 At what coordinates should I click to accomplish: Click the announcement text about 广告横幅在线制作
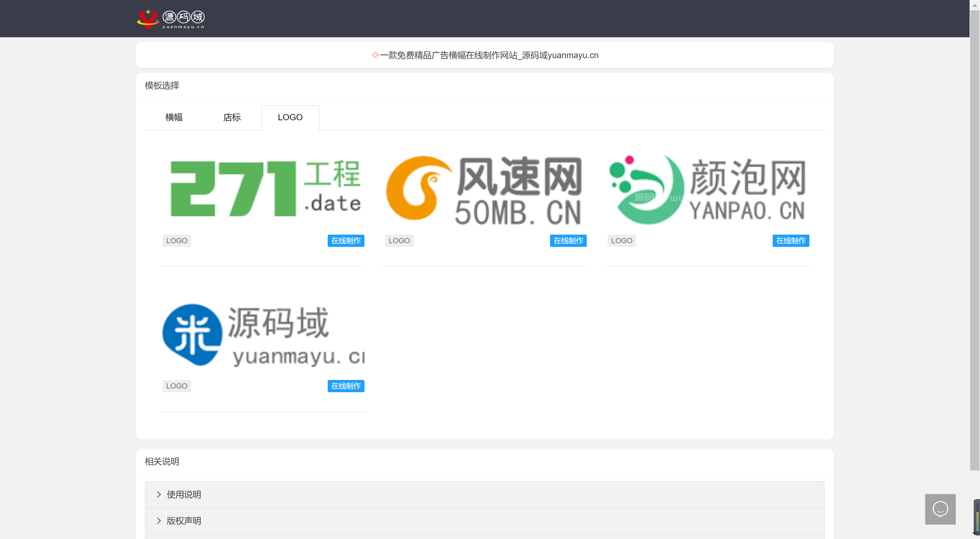point(489,55)
